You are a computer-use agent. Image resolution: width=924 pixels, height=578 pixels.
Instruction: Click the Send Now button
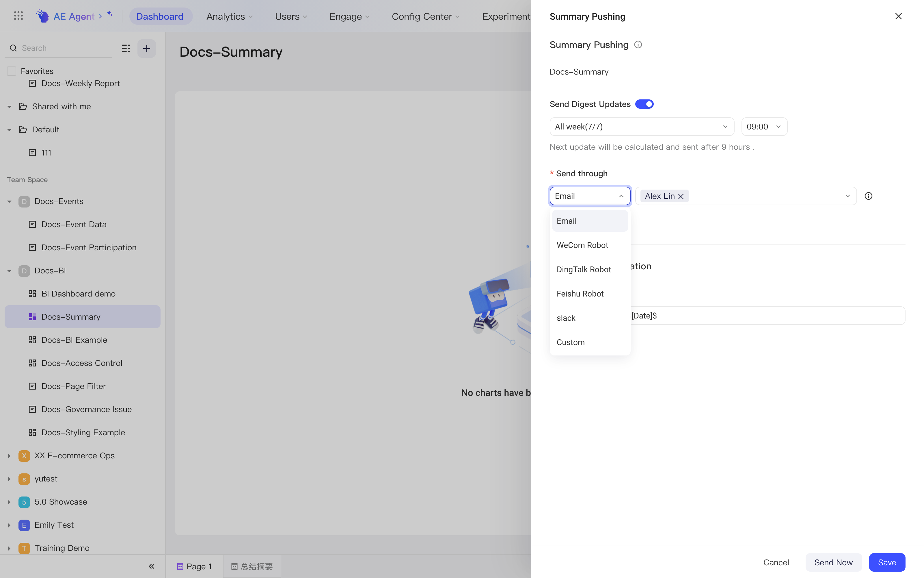(834, 562)
